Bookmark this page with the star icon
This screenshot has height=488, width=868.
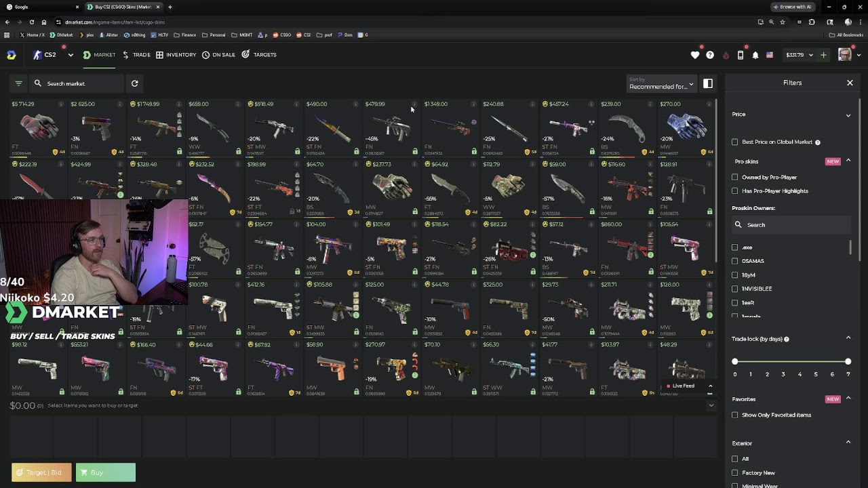[783, 22]
